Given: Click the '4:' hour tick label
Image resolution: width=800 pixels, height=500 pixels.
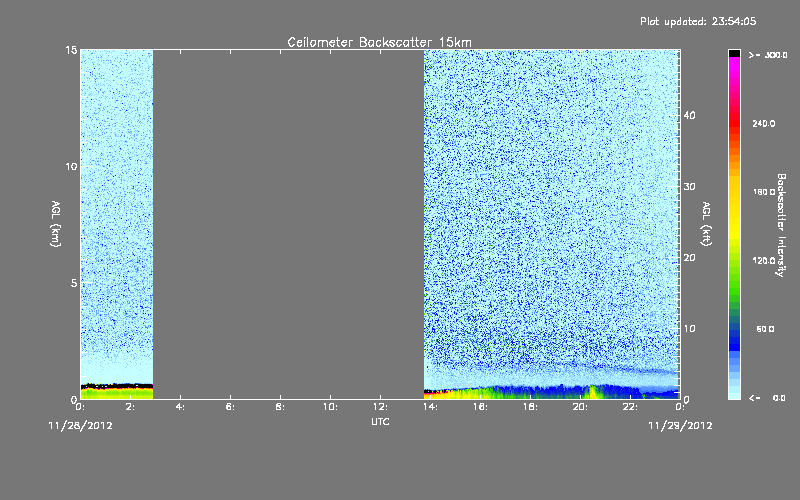Looking at the screenshot, I should [x=181, y=407].
